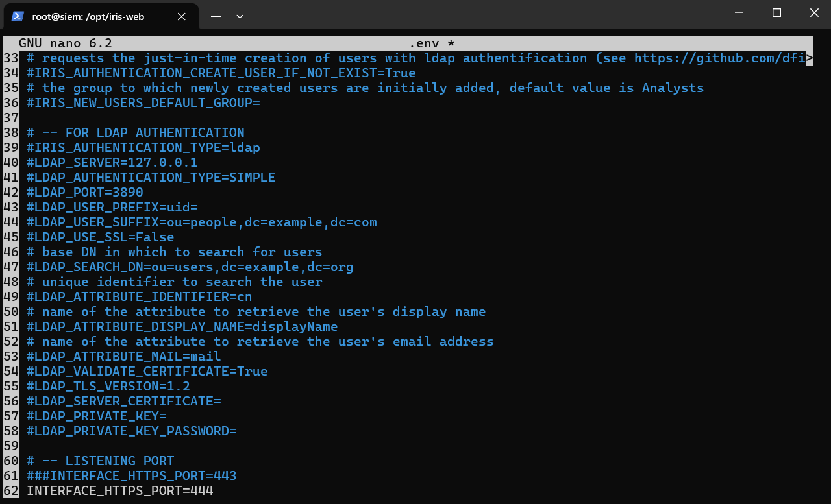Viewport: 831px width, 504px height.
Task: Click the #LDAP_VALIDATE_CERTIFICATE=True line
Action: (147, 372)
